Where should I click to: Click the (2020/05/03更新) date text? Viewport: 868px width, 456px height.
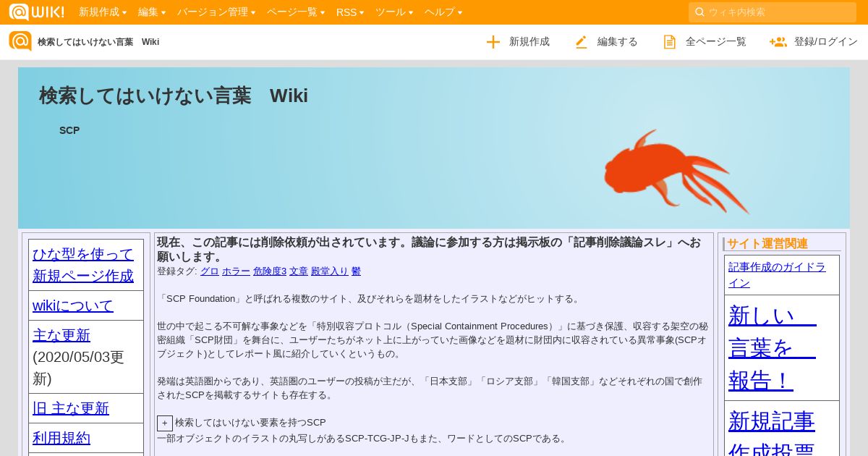coord(78,368)
